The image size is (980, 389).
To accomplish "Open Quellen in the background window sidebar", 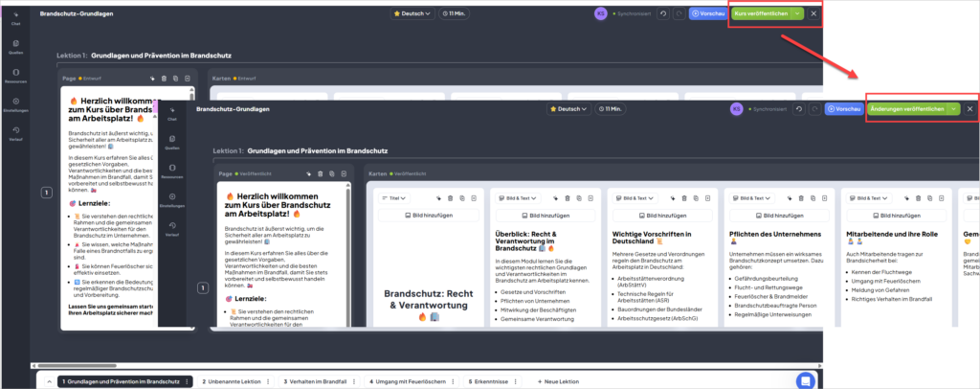I will (x=15, y=46).
